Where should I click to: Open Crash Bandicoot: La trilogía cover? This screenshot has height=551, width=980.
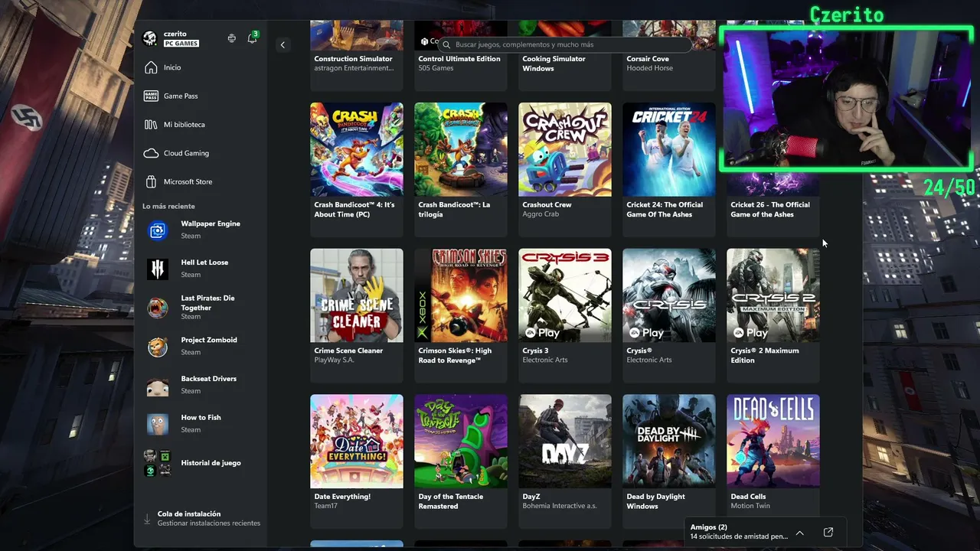click(x=461, y=149)
